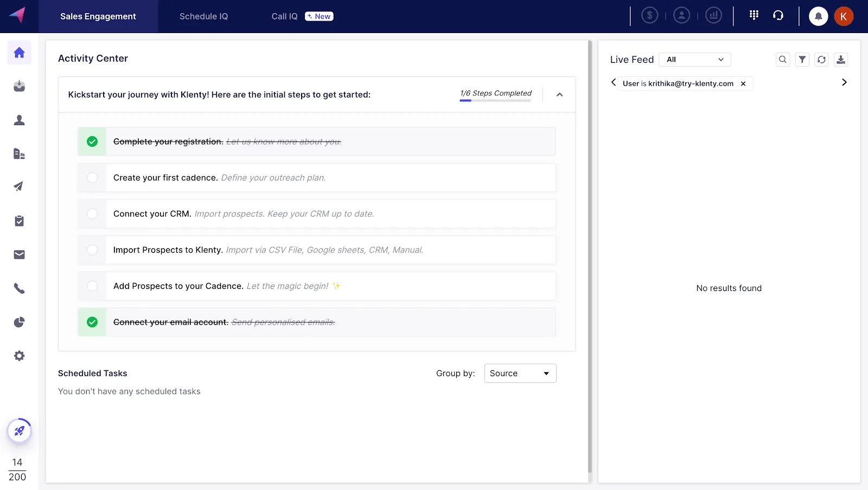
Task: Toggle the Connect your email account checkmark
Action: [92, 322]
